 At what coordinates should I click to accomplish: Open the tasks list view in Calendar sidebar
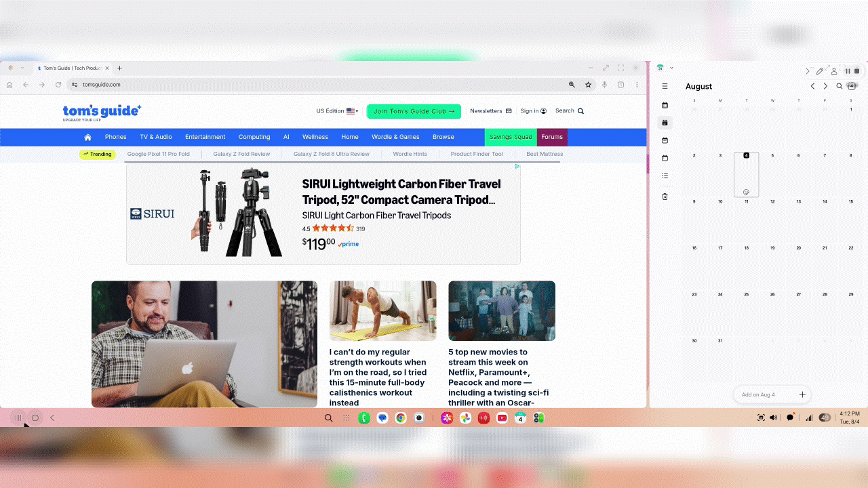point(665,176)
